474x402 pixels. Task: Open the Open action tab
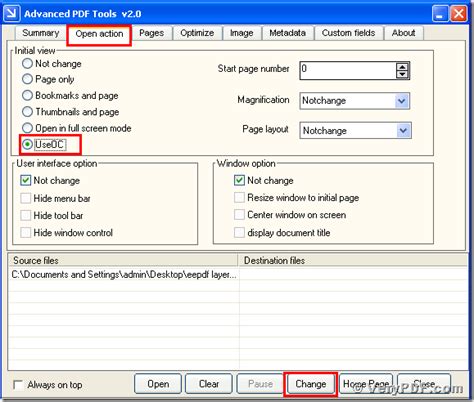click(99, 34)
